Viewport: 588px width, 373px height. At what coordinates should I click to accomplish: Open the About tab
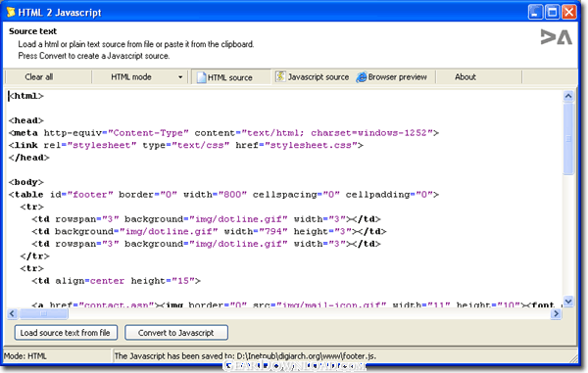coord(465,76)
